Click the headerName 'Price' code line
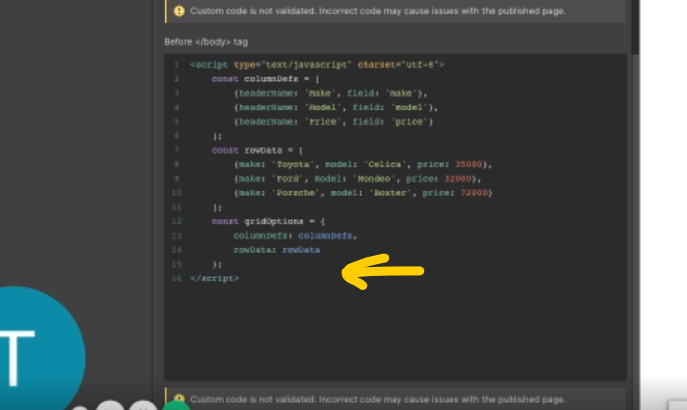 pyautogui.click(x=333, y=122)
